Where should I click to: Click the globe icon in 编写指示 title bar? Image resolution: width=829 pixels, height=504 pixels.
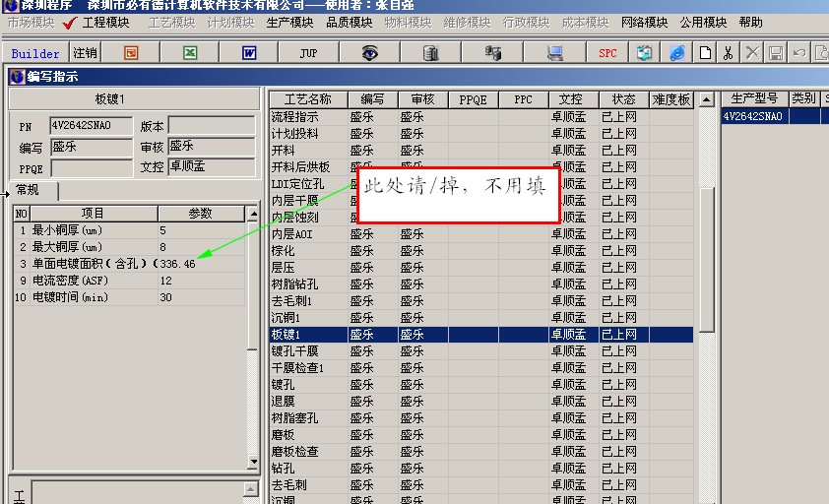[x=17, y=77]
